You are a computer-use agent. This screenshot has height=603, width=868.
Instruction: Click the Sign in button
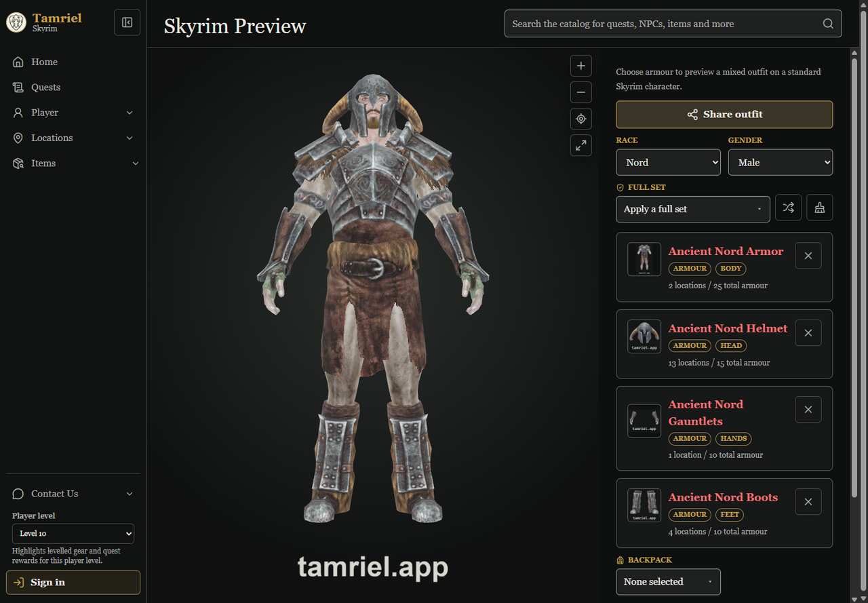73,582
